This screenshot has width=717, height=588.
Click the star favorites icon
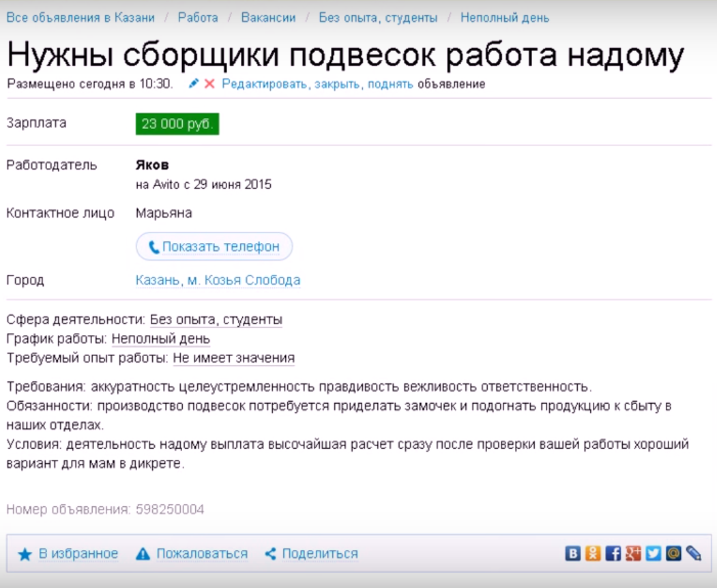pyautogui.click(x=25, y=554)
